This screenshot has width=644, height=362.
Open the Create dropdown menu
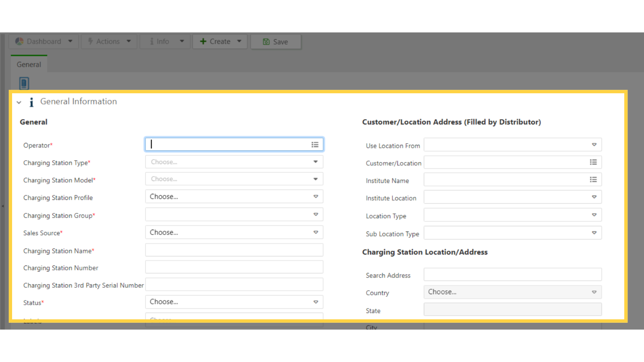(220, 42)
